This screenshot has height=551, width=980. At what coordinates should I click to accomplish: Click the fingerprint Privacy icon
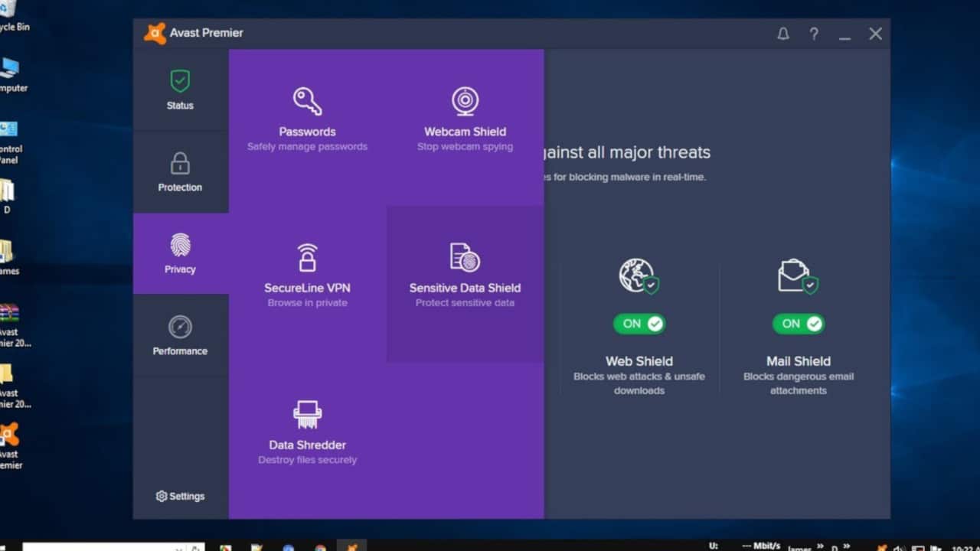[x=180, y=245]
